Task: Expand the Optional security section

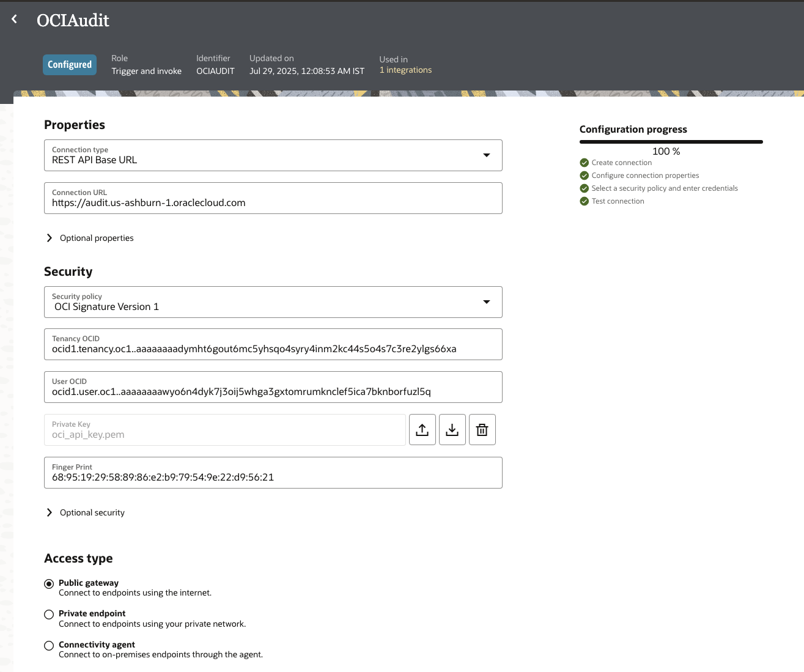Action: (x=50, y=512)
